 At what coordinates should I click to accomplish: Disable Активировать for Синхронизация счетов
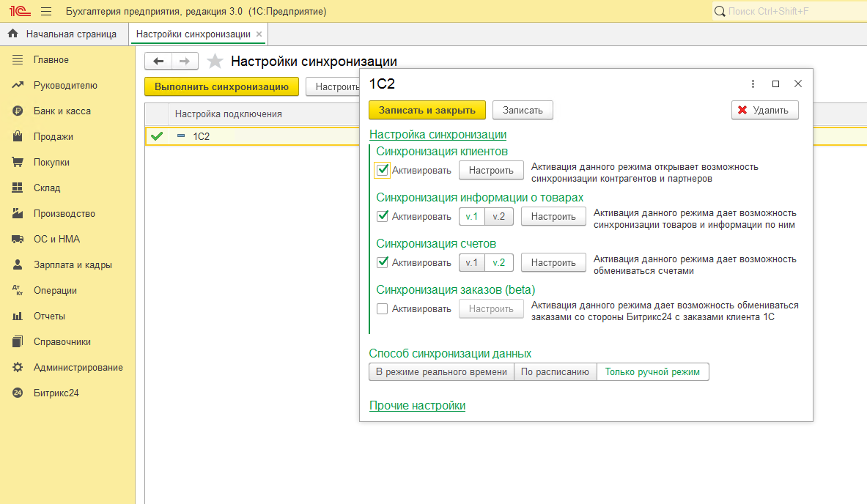tap(382, 262)
